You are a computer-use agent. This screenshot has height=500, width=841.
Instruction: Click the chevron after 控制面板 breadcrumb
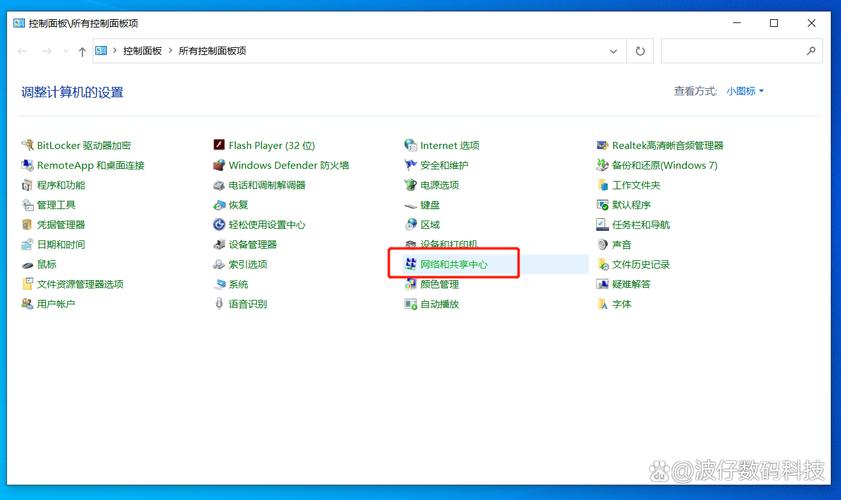170,50
